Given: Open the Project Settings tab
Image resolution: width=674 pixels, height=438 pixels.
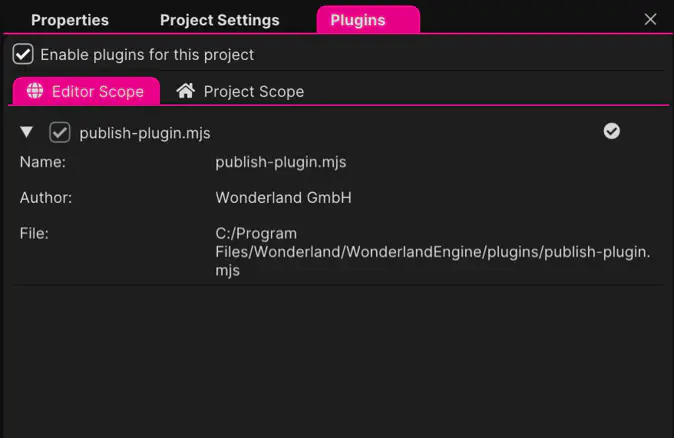Looking at the screenshot, I should coord(220,20).
